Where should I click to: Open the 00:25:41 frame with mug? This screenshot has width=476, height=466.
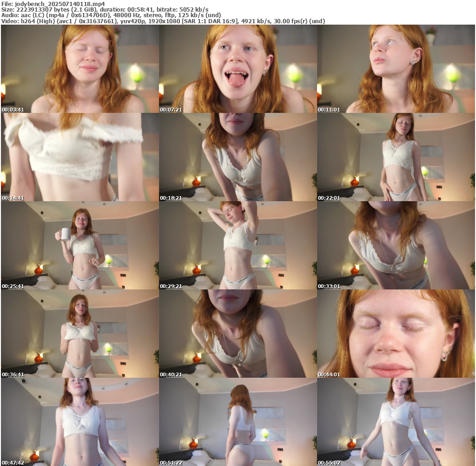click(80, 245)
